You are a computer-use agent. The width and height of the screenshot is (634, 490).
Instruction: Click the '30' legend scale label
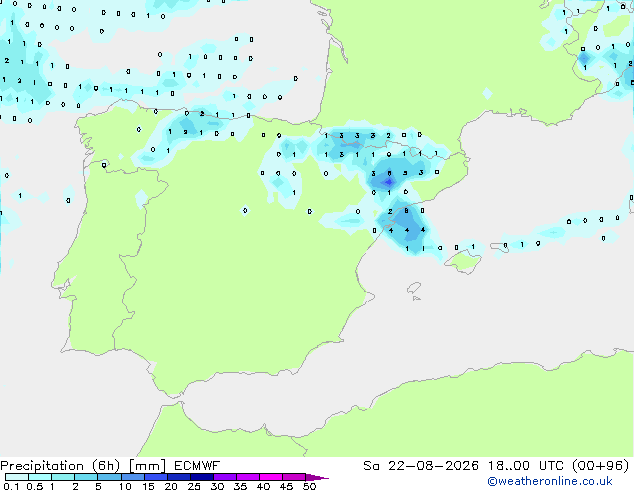point(217,486)
